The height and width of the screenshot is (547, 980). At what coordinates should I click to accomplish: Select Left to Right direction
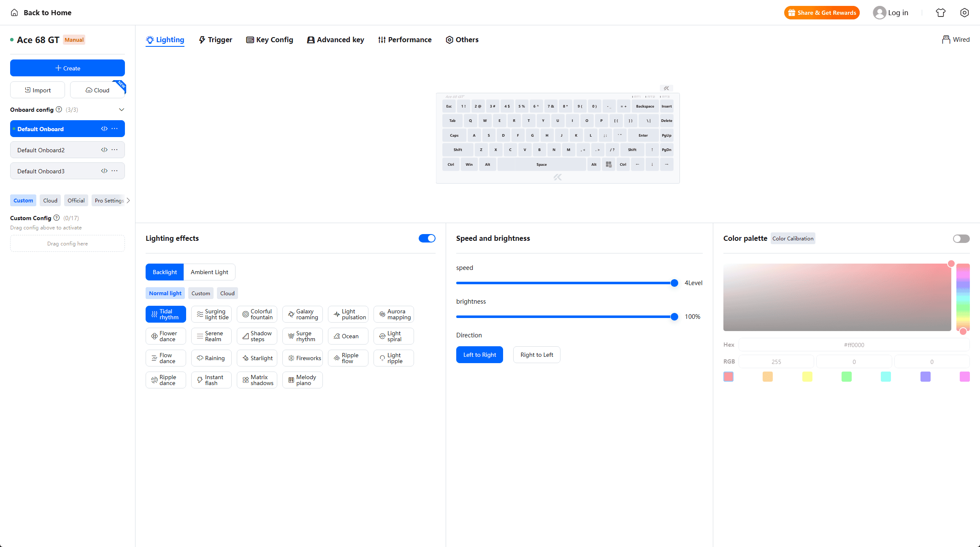pos(479,355)
